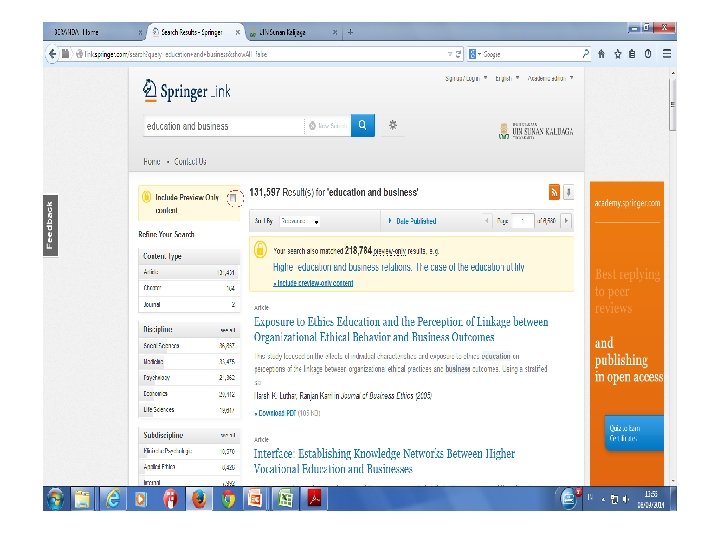Open the Google search engine selector dropdown
Screen dimensions: 720x540
click(x=475, y=54)
